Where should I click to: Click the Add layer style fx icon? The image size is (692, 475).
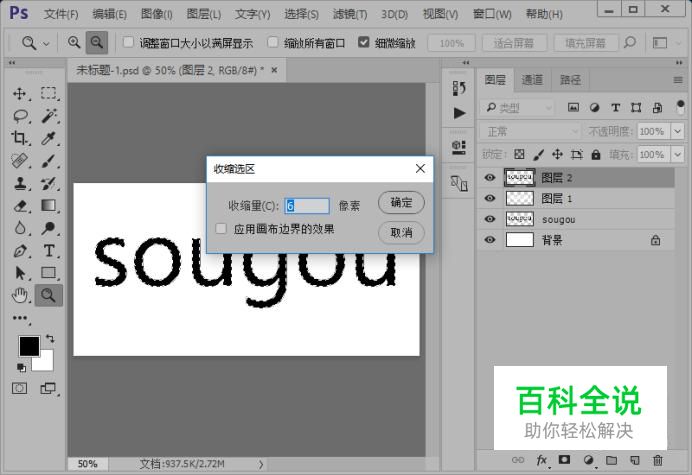point(542,460)
